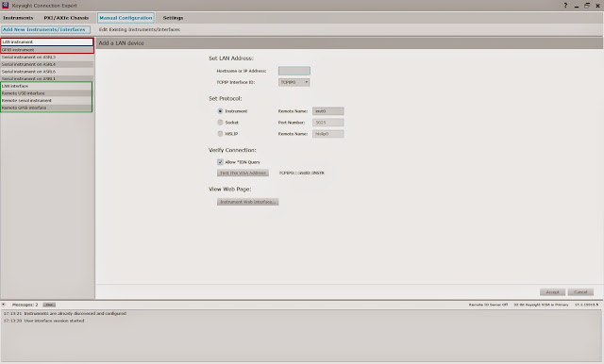
Task: Choose GPIB instrument in the list
Action: pos(47,50)
